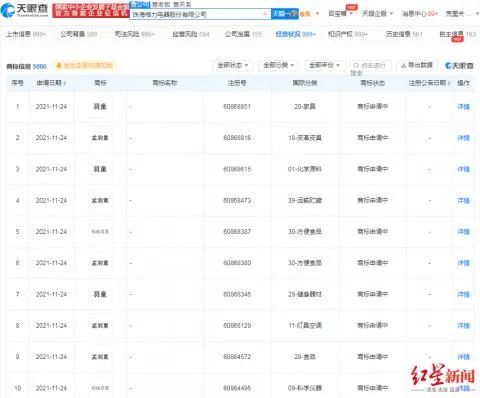Click the 2021-11-24 date in row 7
Screen dimensions: 480x398
[x=51, y=294]
